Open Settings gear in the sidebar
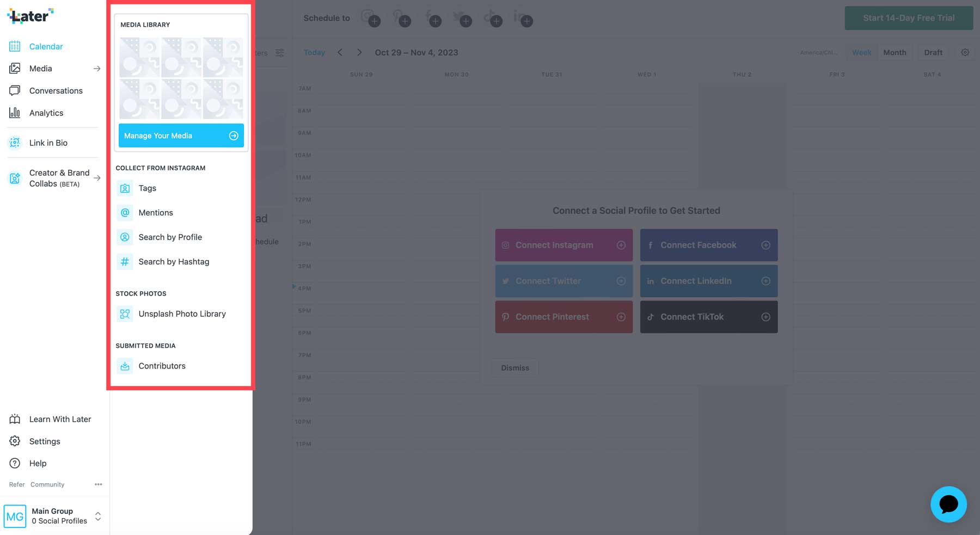 coord(15,441)
